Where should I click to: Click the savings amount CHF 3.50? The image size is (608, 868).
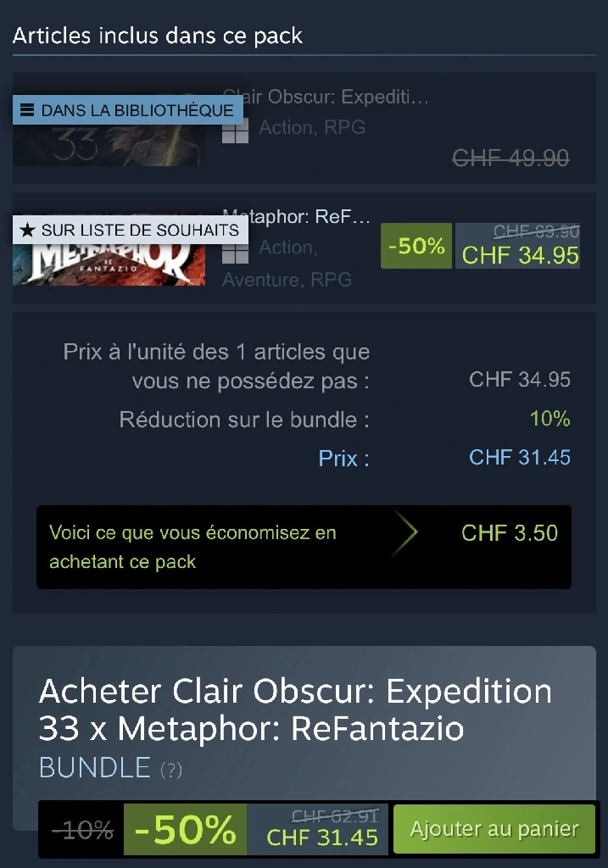pos(510,533)
